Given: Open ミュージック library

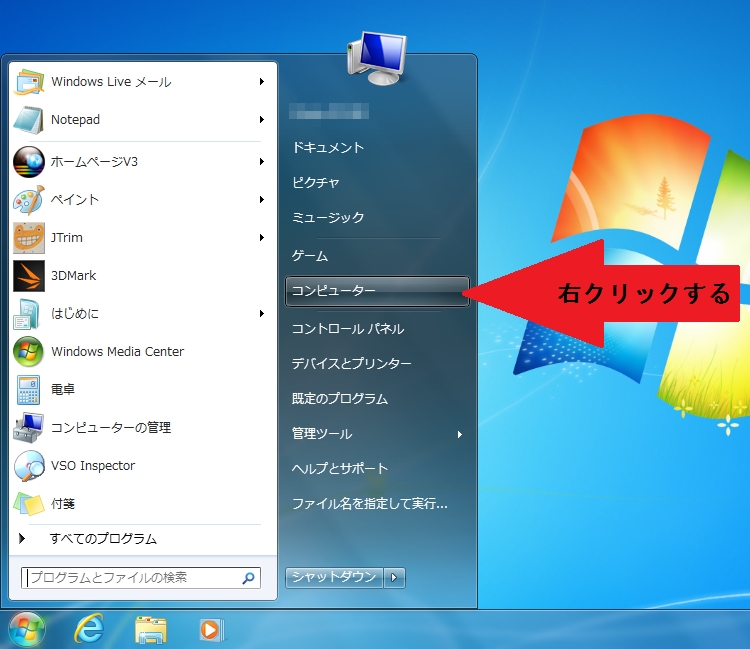Looking at the screenshot, I should pos(328,218).
